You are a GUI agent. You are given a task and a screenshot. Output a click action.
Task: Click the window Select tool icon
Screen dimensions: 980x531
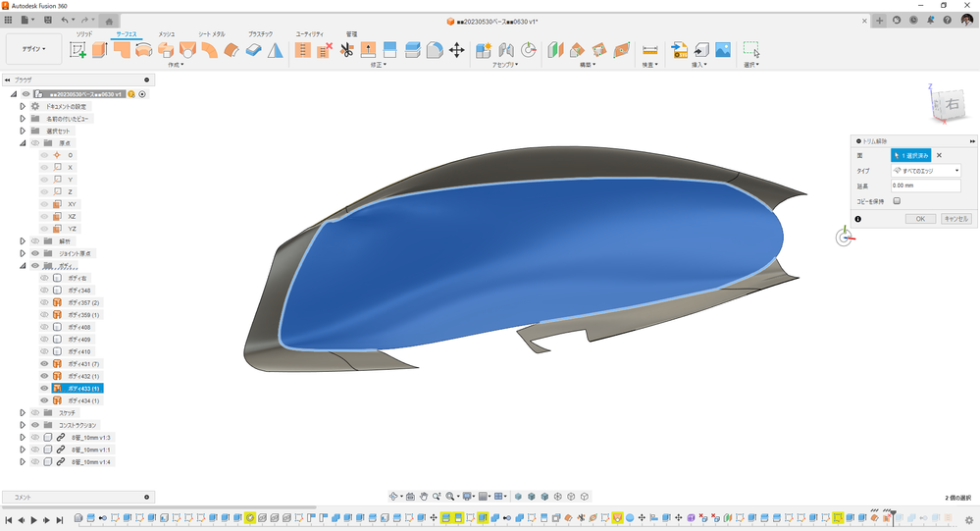point(751,50)
